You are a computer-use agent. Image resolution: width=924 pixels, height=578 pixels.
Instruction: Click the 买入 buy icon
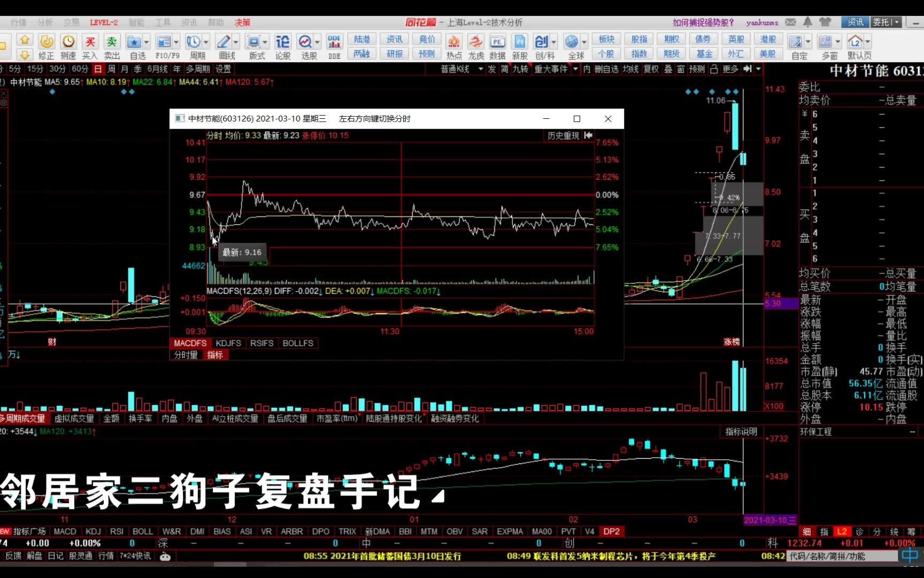tap(90, 42)
